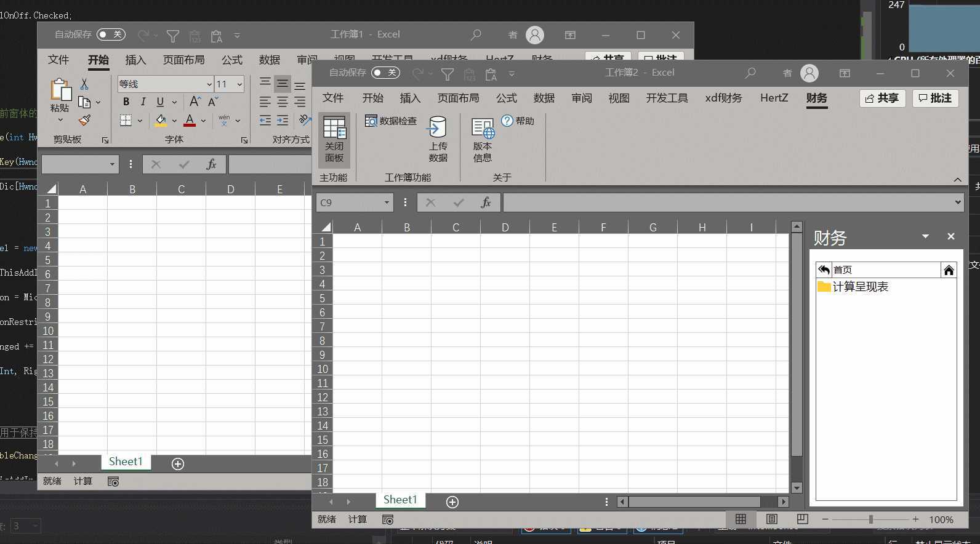This screenshot has height=544, width=980.
Task: Collapse the ribbon in 工作簿2
Action: pos(957,180)
